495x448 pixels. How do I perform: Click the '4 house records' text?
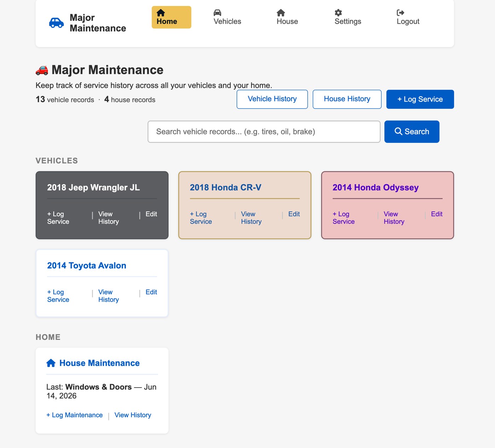pos(130,99)
